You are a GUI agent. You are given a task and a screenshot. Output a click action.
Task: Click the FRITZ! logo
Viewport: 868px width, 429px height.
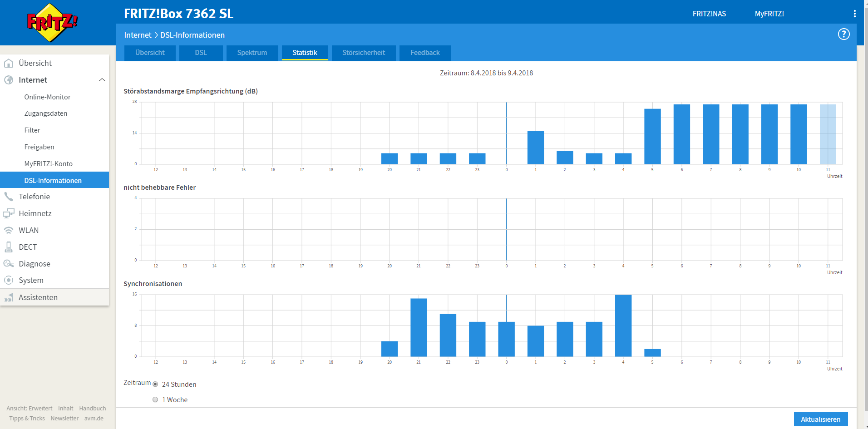(x=52, y=22)
